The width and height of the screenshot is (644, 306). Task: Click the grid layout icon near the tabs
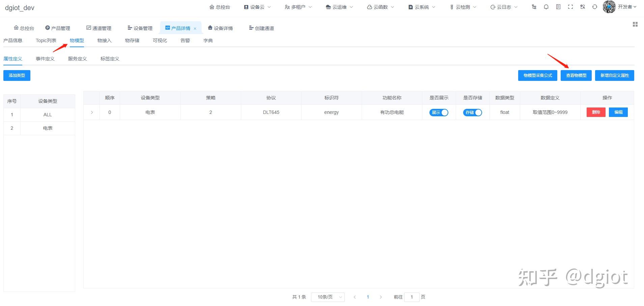636,24
